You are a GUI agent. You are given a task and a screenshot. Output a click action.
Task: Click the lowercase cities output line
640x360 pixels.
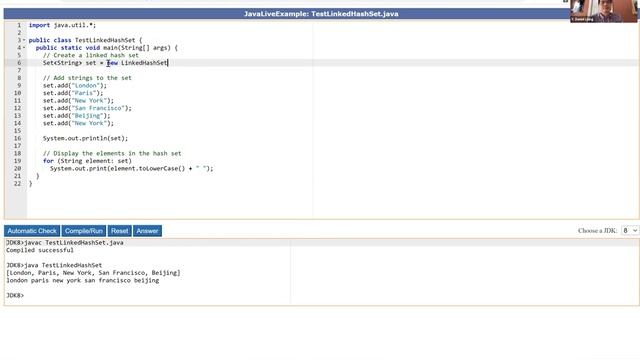pos(82,280)
